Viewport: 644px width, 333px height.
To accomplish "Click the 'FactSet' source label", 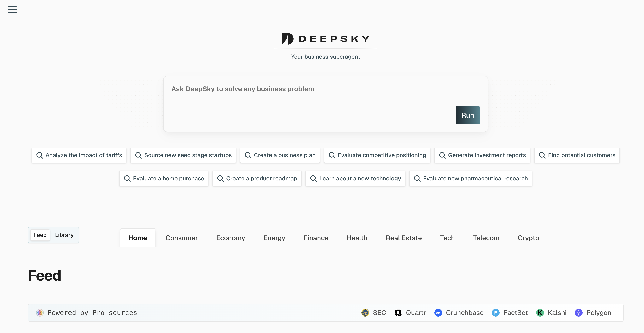I will pos(516,313).
